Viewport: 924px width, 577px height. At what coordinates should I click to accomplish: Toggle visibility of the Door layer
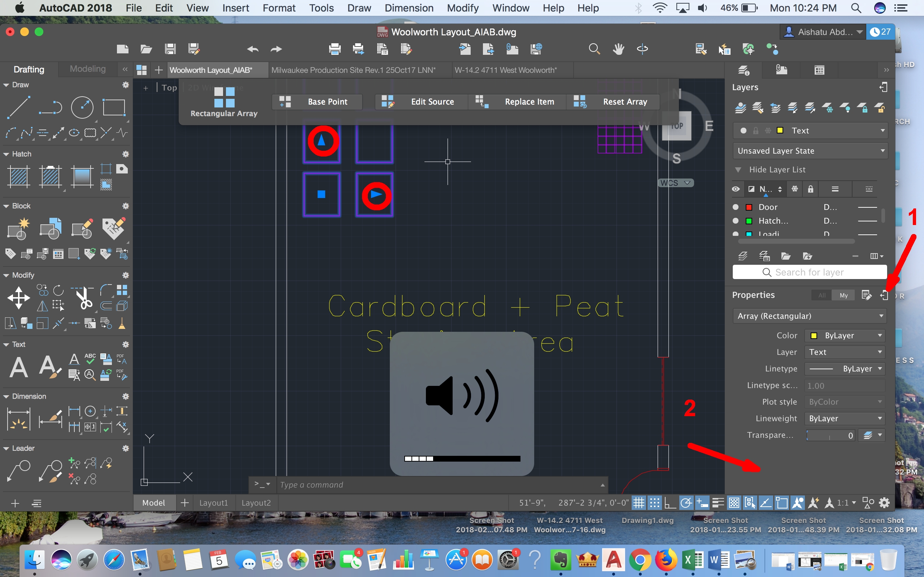[x=735, y=207]
